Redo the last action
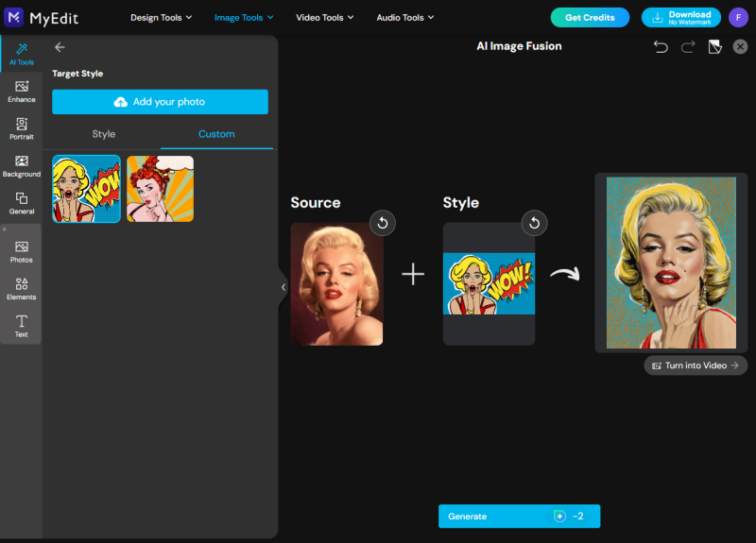The height and width of the screenshot is (543, 756). coord(688,46)
